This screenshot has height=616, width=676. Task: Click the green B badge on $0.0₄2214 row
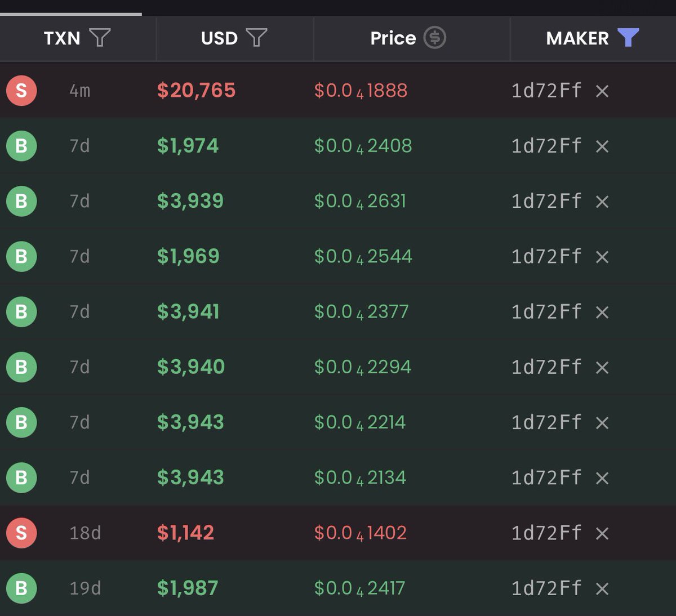[21, 422]
